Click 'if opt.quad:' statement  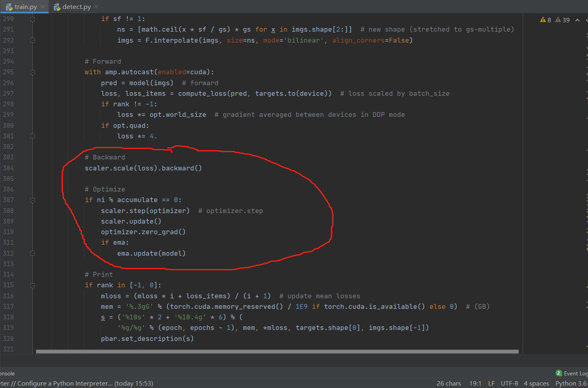click(125, 125)
